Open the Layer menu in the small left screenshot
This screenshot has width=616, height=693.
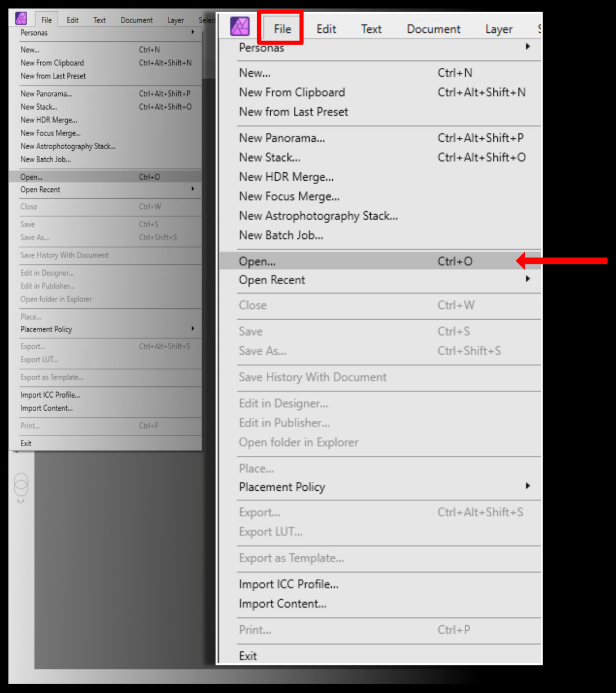pyautogui.click(x=176, y=20)
